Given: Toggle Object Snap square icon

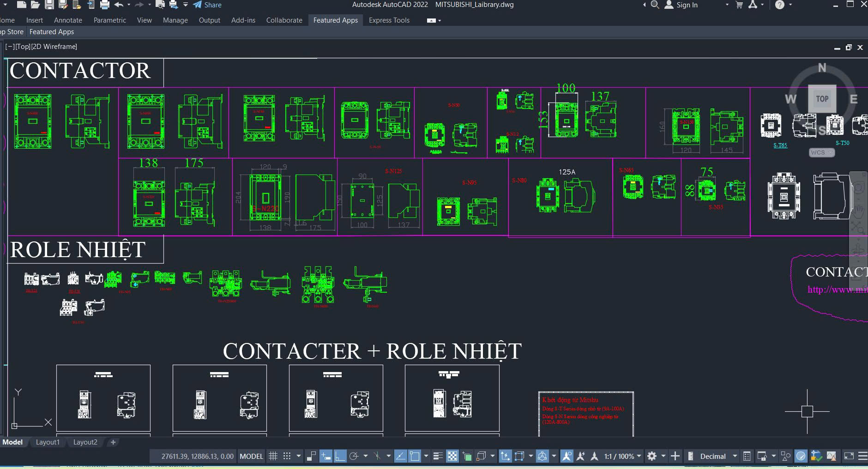Looking at the screenshot, I should pyautogui.click(x=415, y=456).
